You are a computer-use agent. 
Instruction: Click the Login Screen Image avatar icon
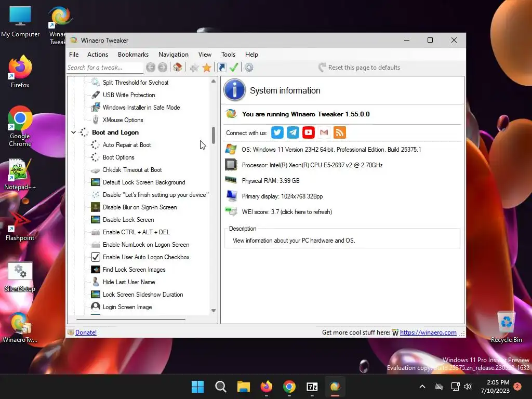click(96, 307)
